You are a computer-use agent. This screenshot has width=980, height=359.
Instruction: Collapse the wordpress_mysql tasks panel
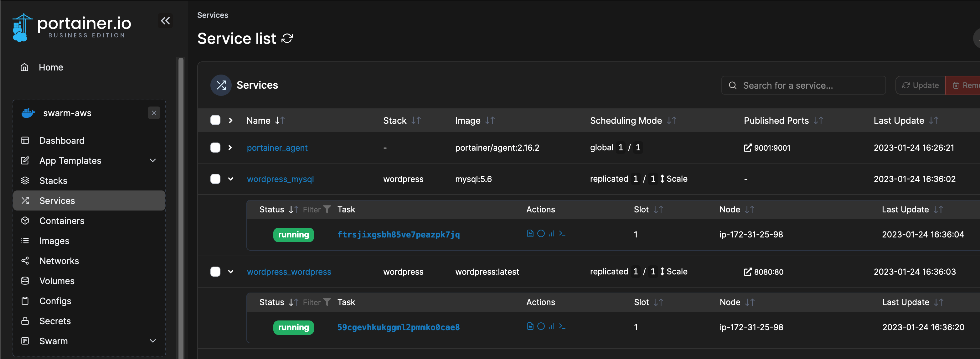(231, 179)
